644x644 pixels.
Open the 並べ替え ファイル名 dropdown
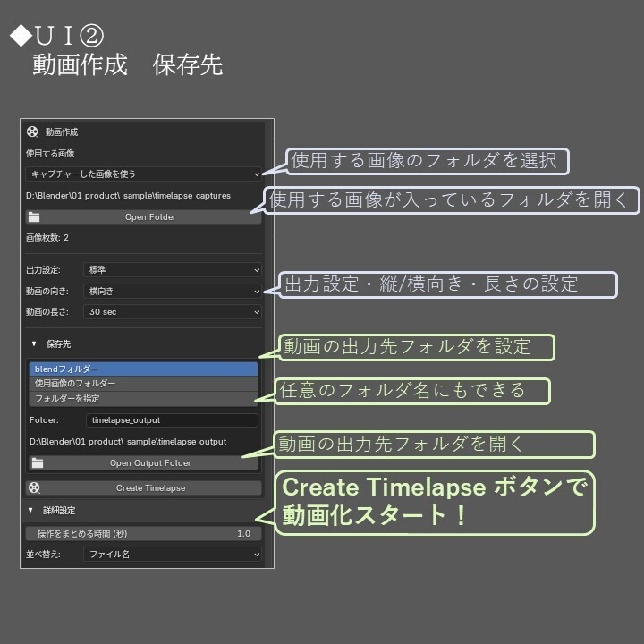click(x=172, y=555)
